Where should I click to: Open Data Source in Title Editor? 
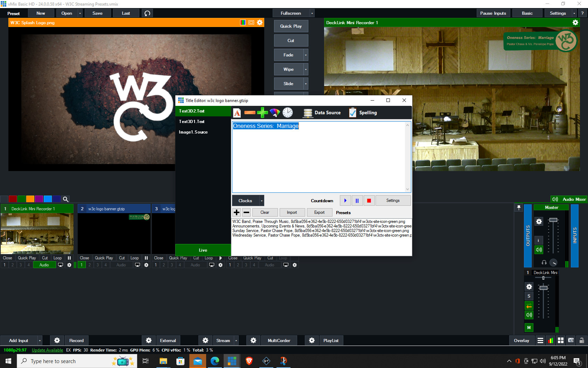click(x=322, y=113)
